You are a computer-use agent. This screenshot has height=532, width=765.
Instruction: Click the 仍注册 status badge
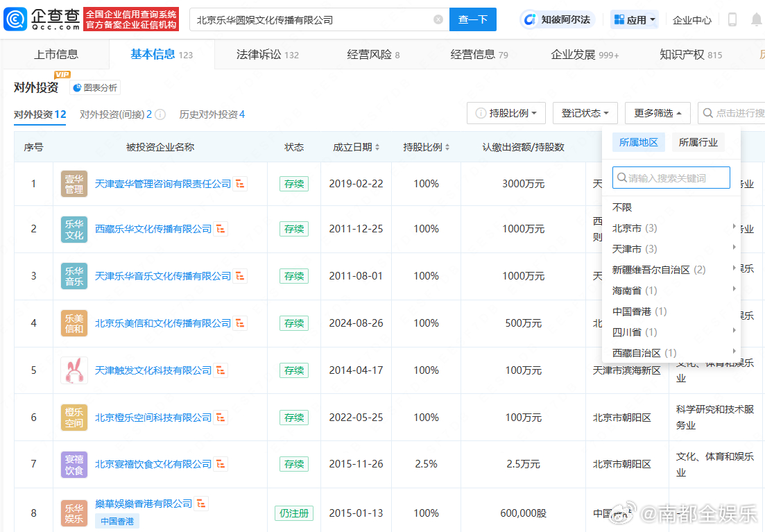pos(293,513)
